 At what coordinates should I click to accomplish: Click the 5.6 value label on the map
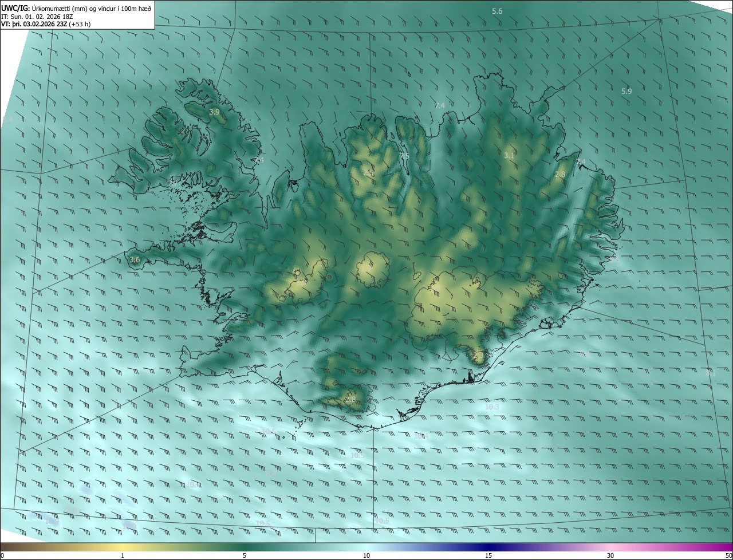[x=497, y=11]
